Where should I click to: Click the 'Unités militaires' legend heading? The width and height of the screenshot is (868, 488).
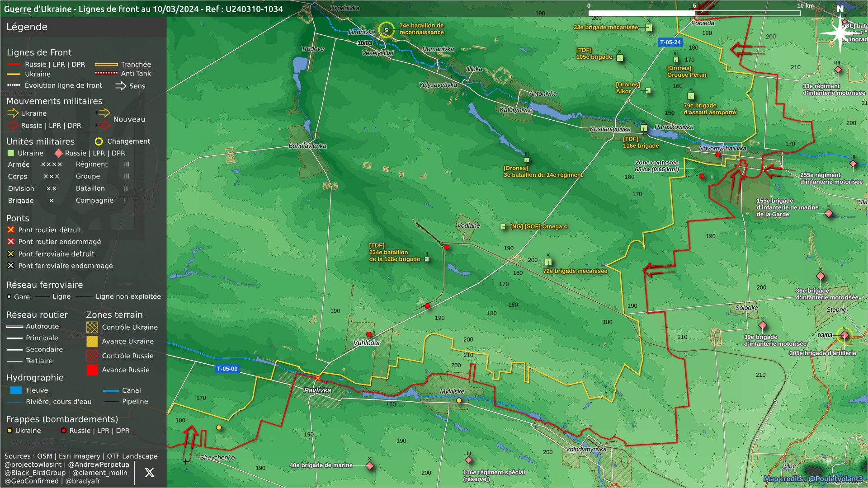click(x=40, y=141)
